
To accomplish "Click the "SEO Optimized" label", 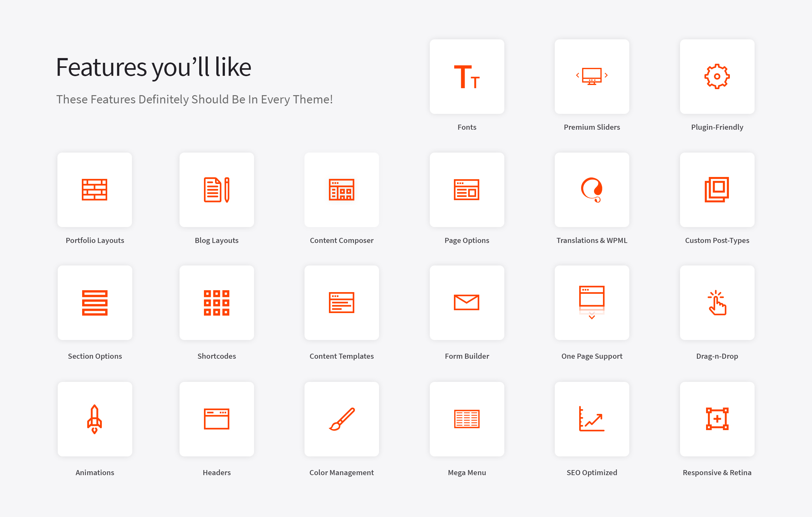I will coord(592,473).
